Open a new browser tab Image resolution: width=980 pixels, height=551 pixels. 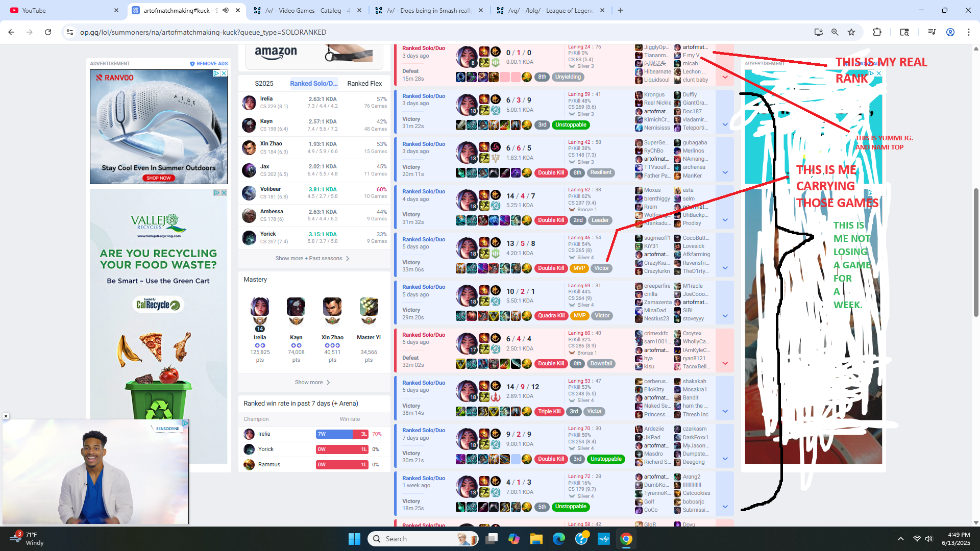point(621,10)
